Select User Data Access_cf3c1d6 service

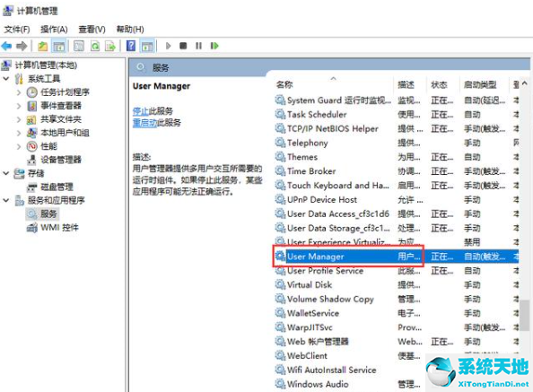click(397, 214)
